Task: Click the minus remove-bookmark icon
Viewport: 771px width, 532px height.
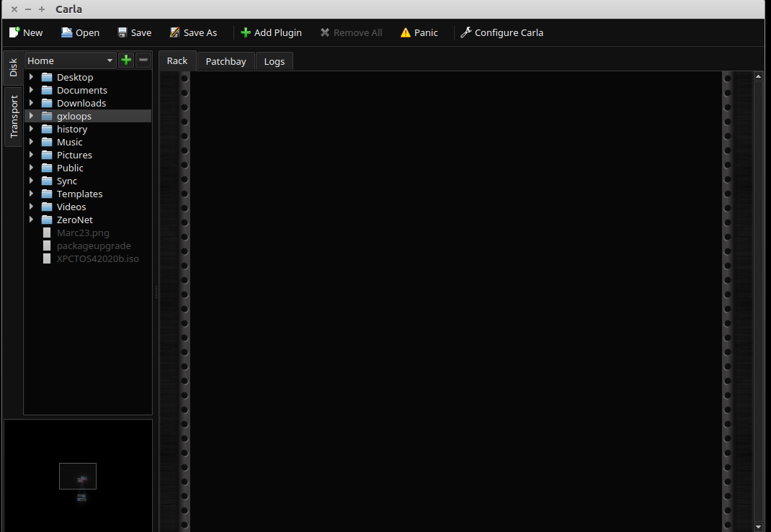Action: pos(143,60)
